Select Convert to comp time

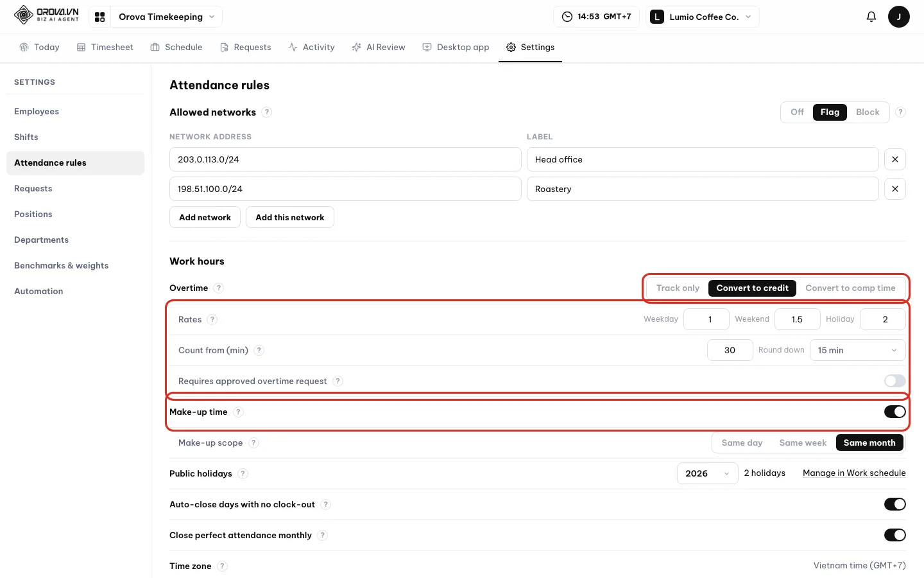coord(850,288)
